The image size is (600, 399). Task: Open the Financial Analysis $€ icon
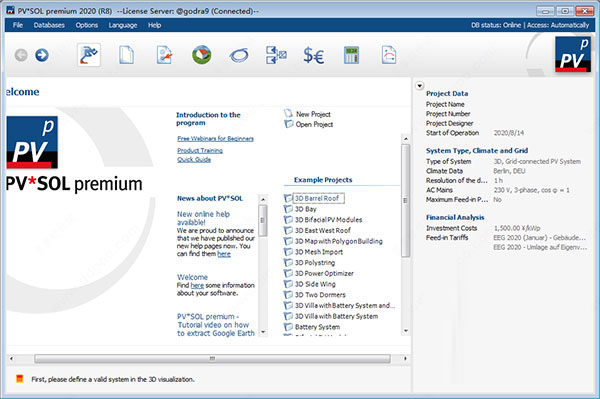pos(313,55)
